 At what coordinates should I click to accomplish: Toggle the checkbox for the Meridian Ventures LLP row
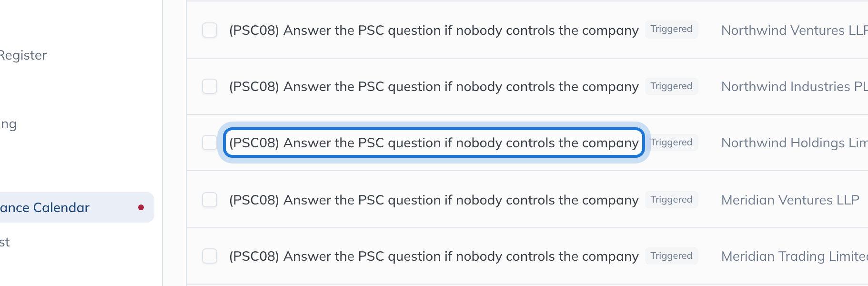pyautogui.click(x=210, y=200)
